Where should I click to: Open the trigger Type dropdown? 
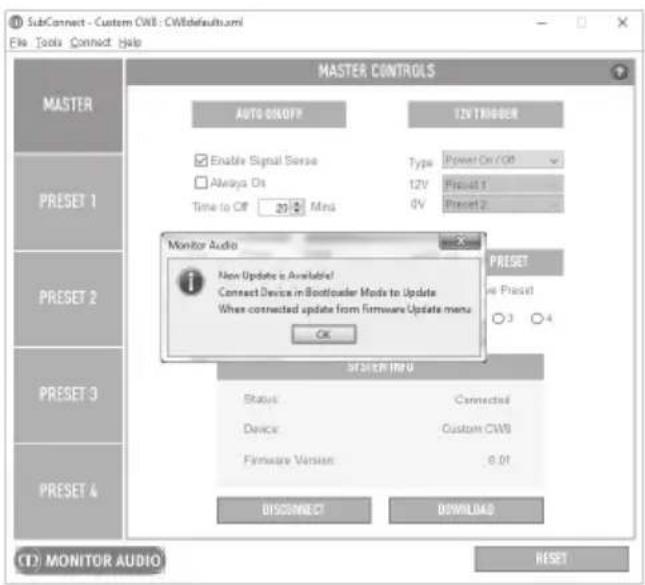coord(503,160)
